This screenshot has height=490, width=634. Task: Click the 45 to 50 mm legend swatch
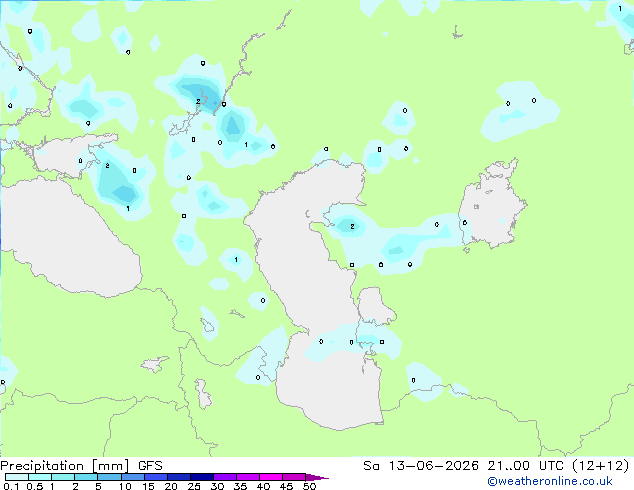pyautogui.click(x=294, y=477)
